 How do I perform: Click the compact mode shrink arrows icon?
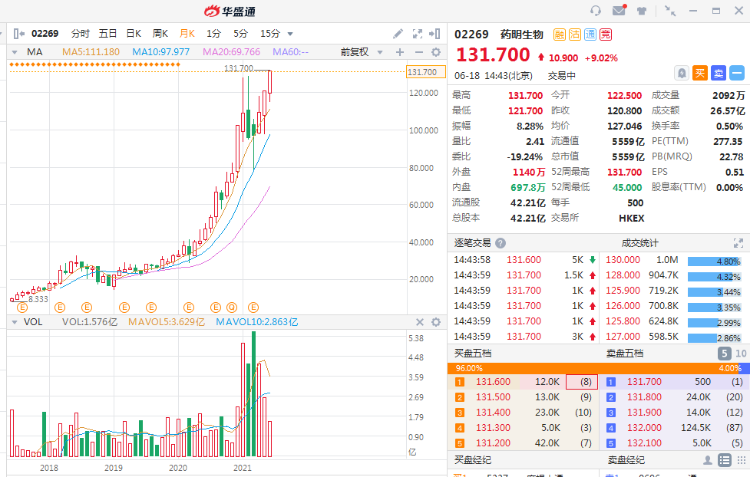pyautogui.click(x=670, y=11)
